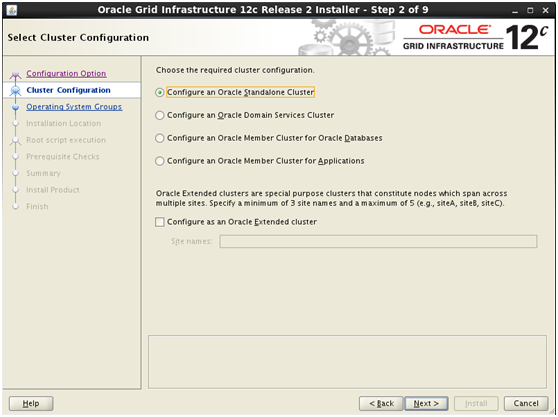Viewport: 558px width, 417px height.
Task: Close the installer window
Action: click(546, 10)
